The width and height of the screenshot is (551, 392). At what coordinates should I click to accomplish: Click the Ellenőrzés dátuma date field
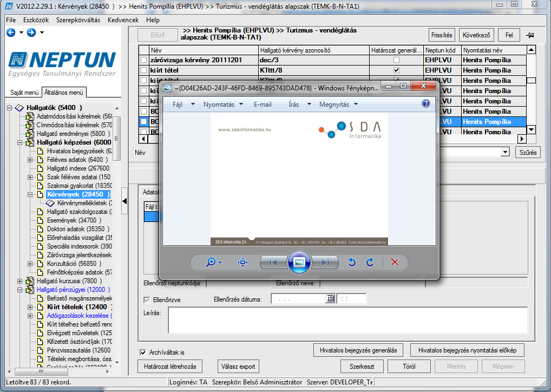click(x=298, y=298)
